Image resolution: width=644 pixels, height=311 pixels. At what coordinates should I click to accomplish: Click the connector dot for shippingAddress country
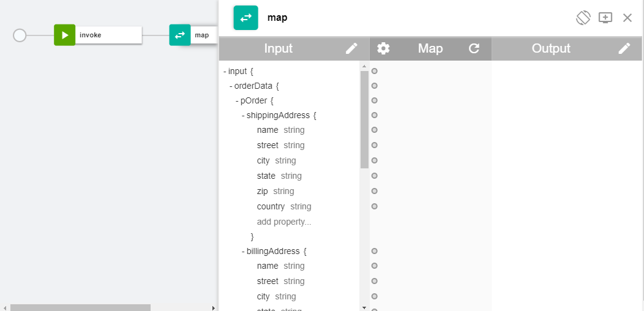[375, 206]
